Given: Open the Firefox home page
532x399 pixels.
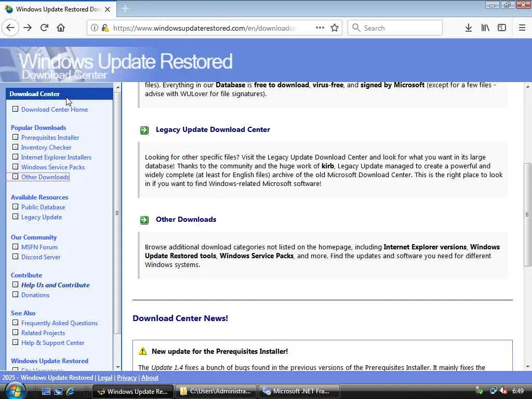Looking at the screenshot, I should pos(61,28).
